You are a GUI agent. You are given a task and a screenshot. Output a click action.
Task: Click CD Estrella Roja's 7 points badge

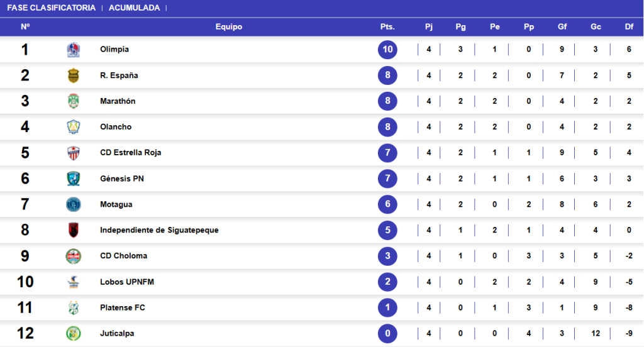pyautogui.click(x=387, y=153)
